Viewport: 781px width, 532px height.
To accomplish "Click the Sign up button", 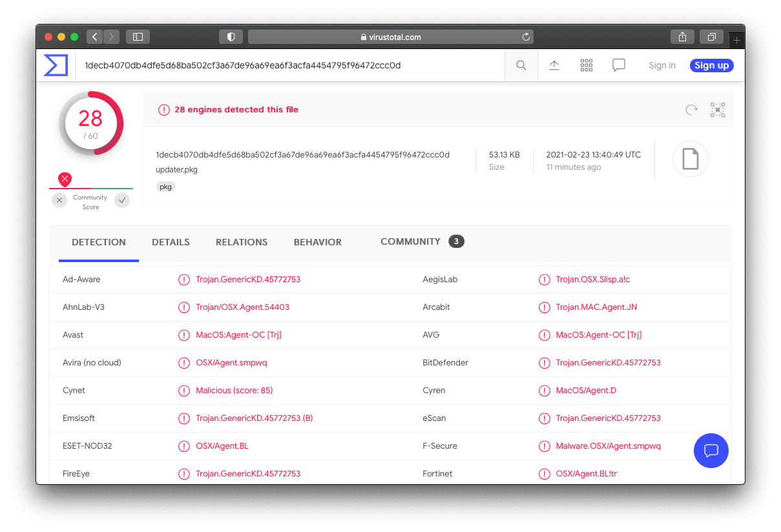I will [x=711, y=65].
